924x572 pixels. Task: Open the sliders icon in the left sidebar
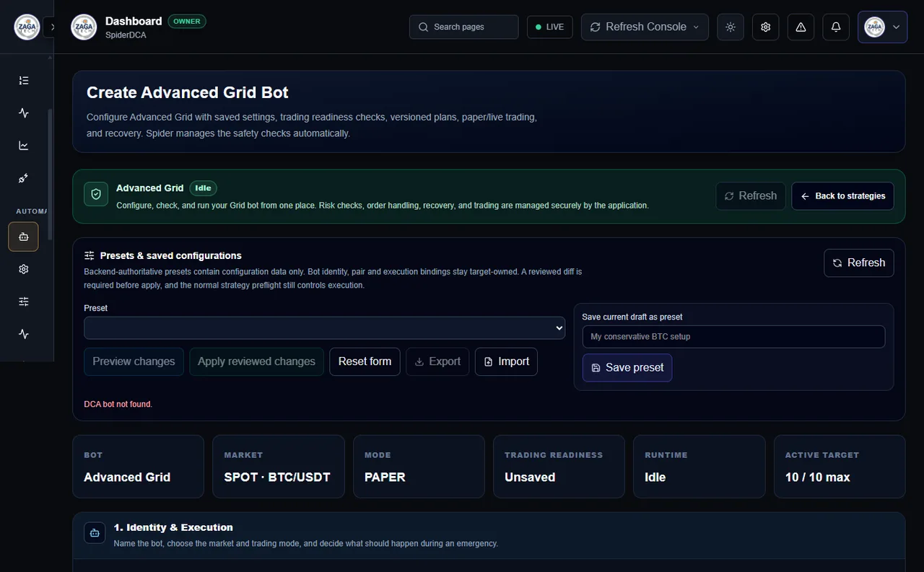pos(24,302)
